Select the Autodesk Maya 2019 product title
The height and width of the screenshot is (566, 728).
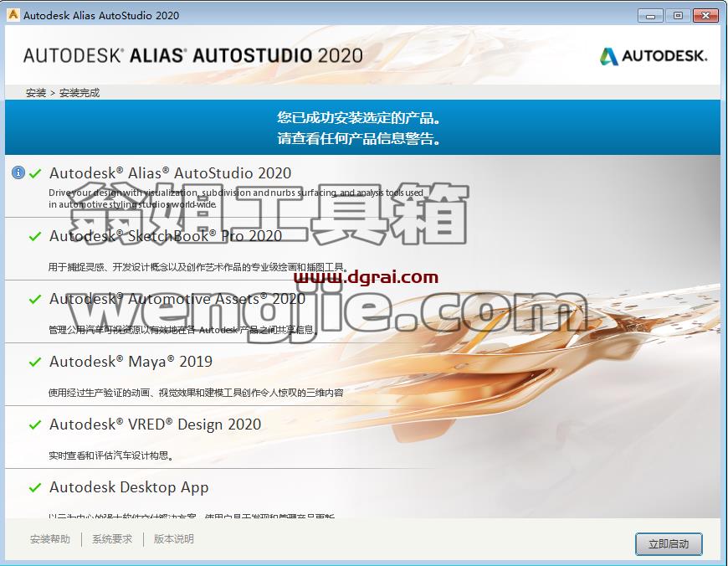coord(131,362)
